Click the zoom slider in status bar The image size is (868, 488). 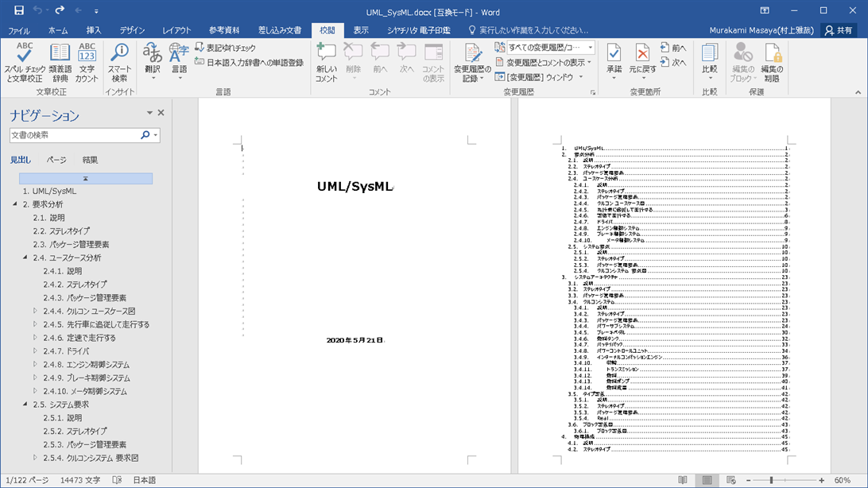tap(771, 480)
